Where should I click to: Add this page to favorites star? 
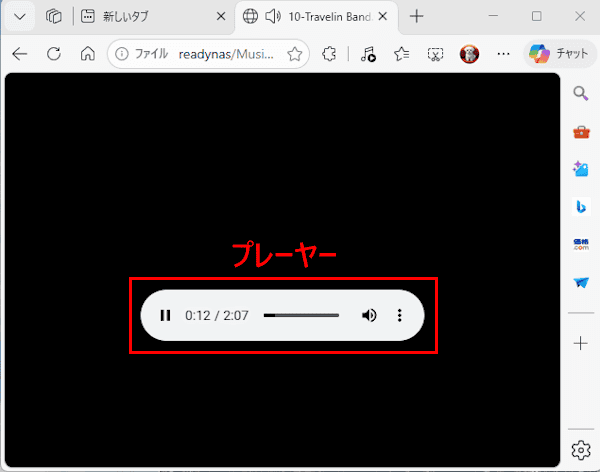pyautogui.click(x=295, y=54)
